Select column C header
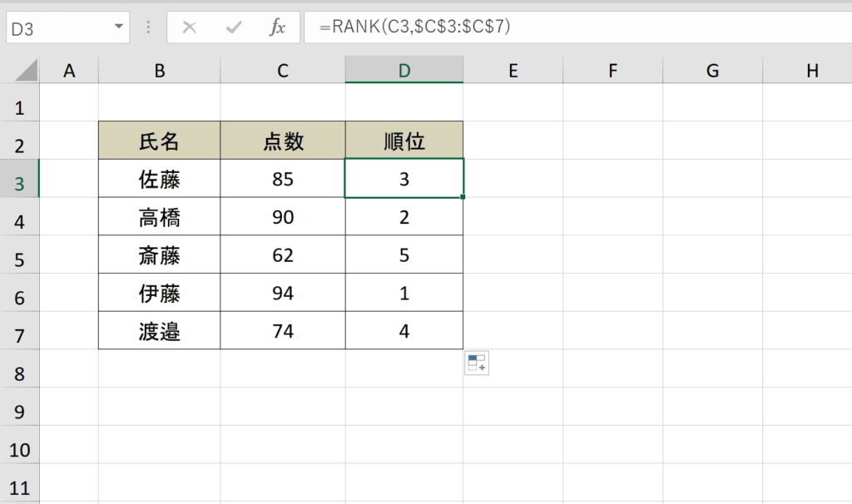This screenshot has width=852, height=504. [x=283, y=72]
